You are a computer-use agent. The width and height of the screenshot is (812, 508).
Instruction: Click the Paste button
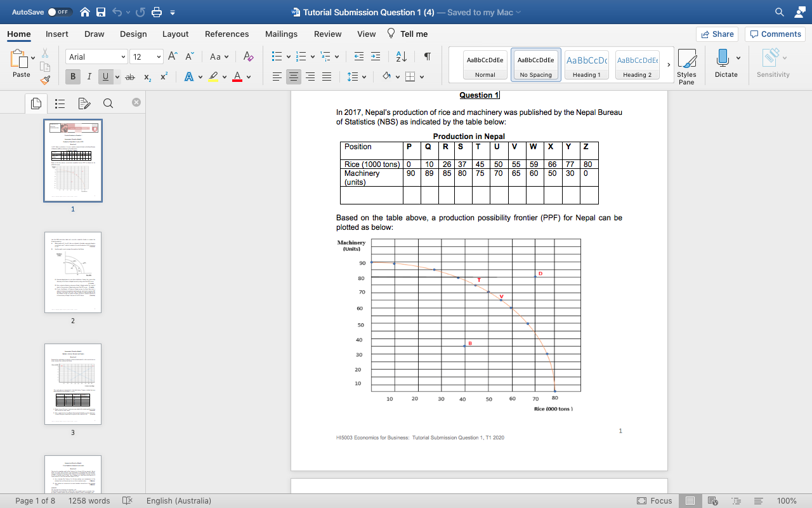coord(21,65)
